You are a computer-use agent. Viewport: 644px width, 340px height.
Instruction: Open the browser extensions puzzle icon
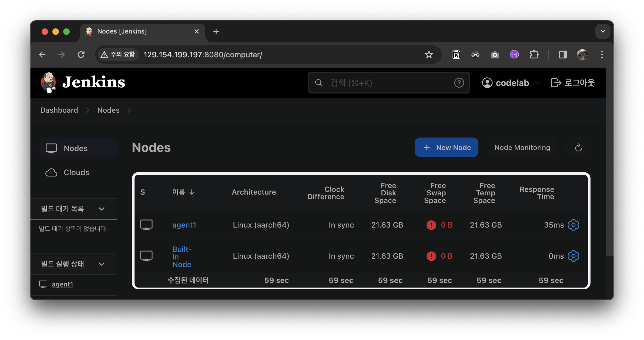534,55
